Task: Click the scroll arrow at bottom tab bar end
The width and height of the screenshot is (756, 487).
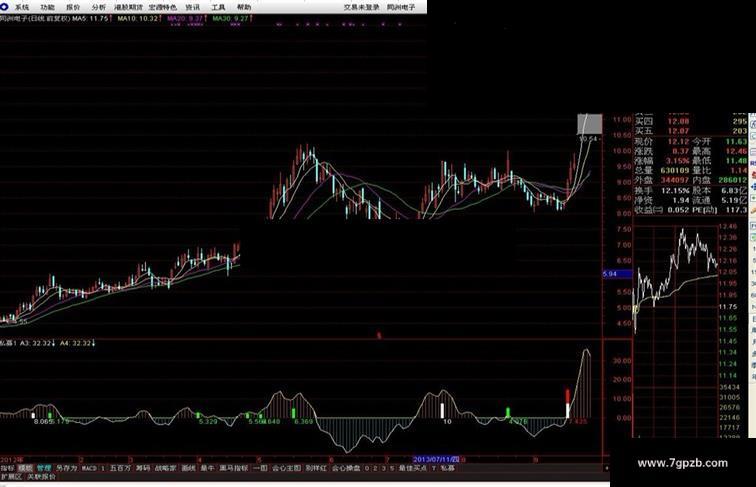Action: (607, 468)
